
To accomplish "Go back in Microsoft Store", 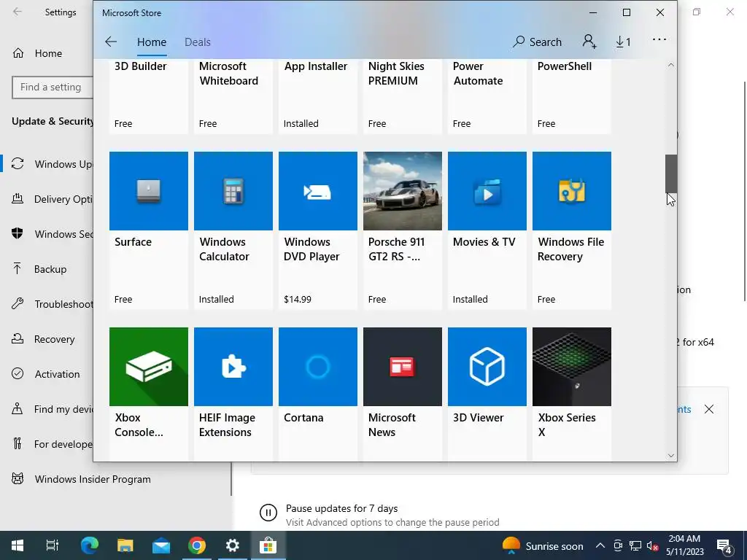I will click(x=111, y=42).
